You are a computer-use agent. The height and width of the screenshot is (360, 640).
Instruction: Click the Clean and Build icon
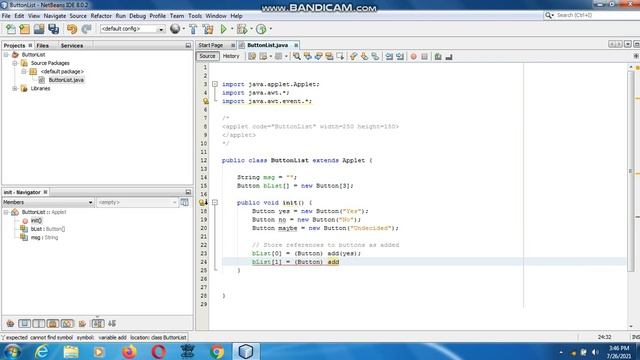[x=208, y=29]
